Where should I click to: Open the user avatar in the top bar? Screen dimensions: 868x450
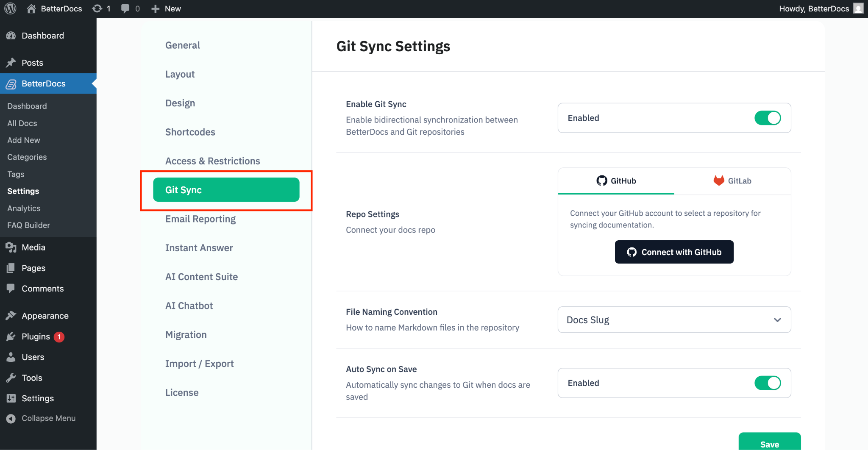click(x=858, y=8)
